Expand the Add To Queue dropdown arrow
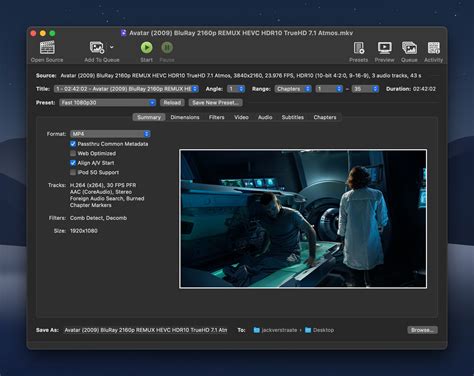Screen dimensions: 474x376 (x=112, y=47)
